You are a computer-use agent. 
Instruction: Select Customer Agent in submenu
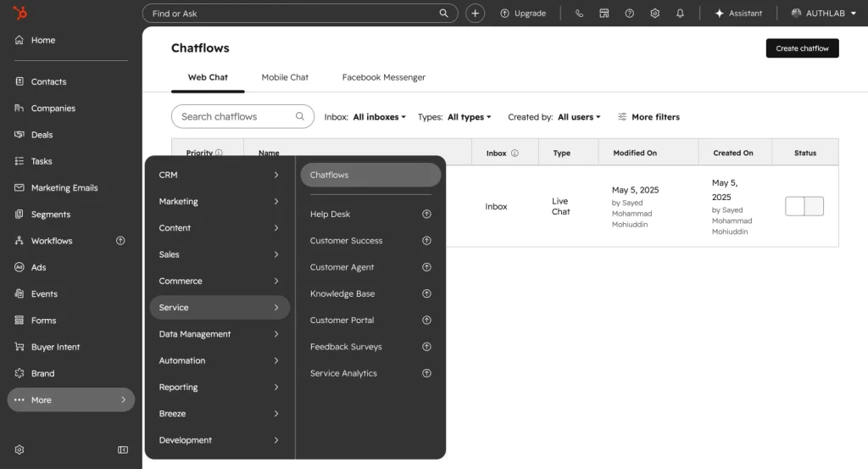click(370, 267)
